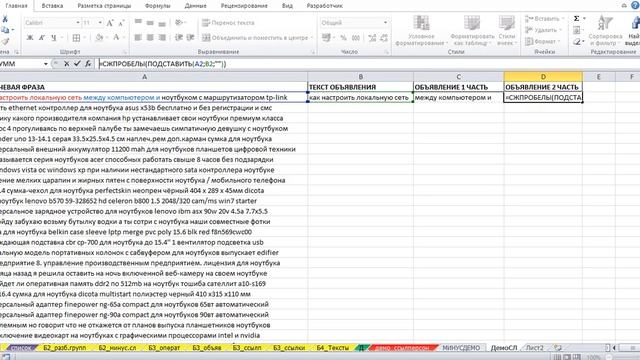The width and height of the screenshot is (640, 360).
Task: Open the Разметка страницы tab
Action: coord(104,6)
